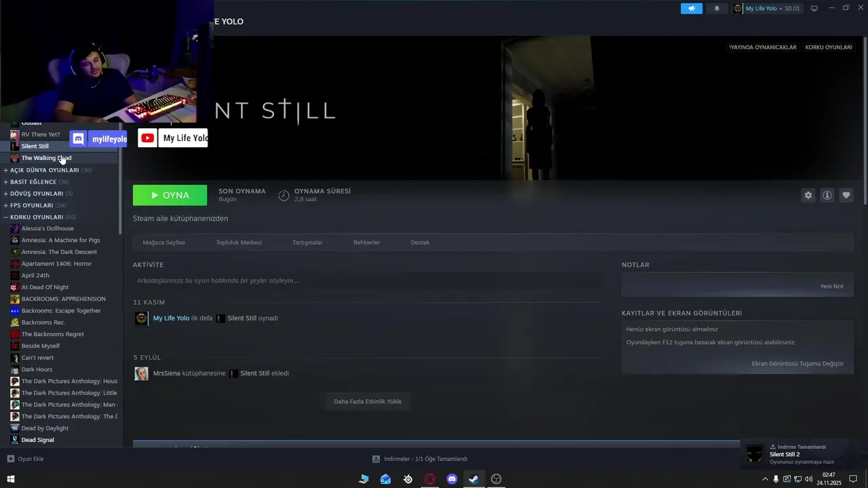Image resolution: width=868 pixels, height=488 pixels.
Task: Add Silent Still to favorites heart
Action: [846, 195]
